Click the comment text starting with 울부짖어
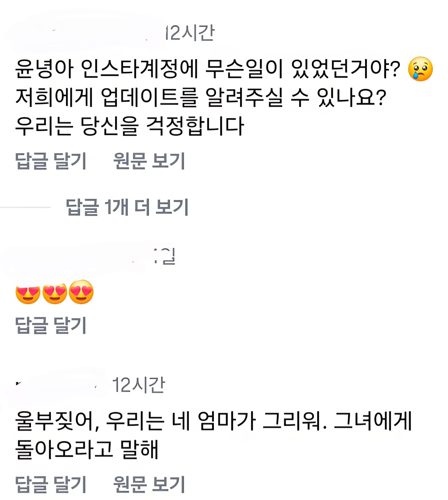Viewport: 448px width, 500px height. tap(214, 435)
